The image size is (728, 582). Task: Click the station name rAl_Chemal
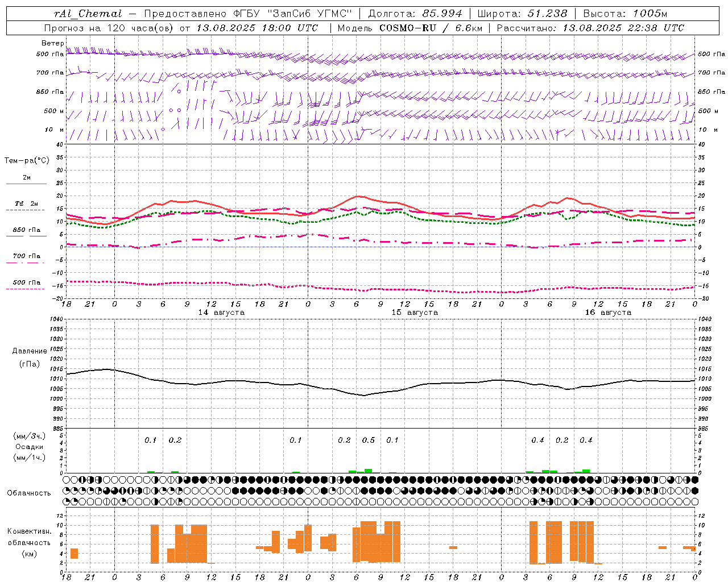pos(88,14)
